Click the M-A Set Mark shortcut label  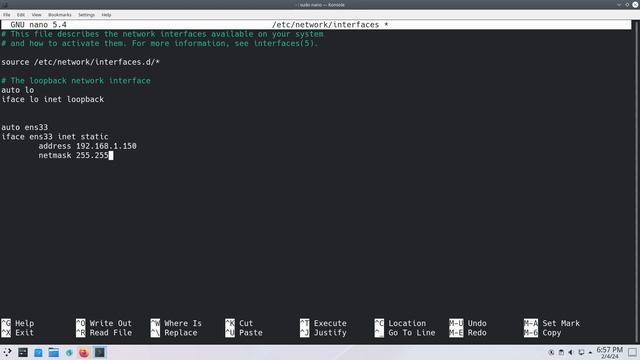pyautogui.click(x=552, y=323)
